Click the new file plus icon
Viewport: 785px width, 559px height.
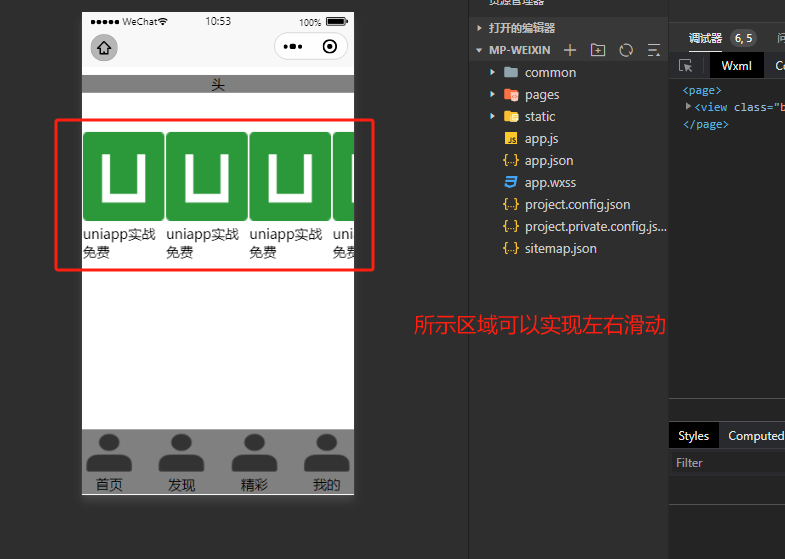click(x=570, y=50)
